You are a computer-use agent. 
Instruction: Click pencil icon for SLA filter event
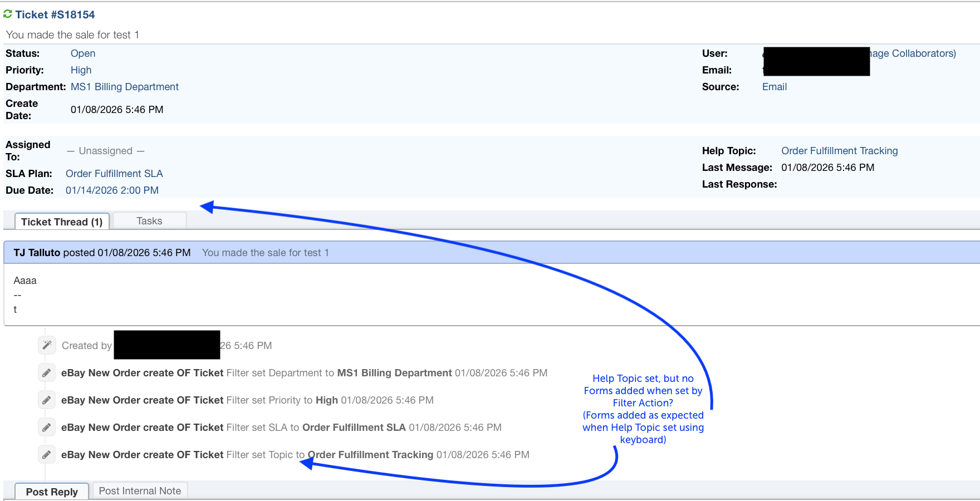coord(47,427)
